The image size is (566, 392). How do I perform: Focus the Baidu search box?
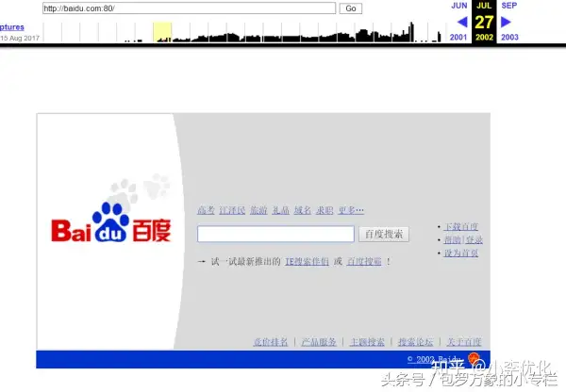275,234
